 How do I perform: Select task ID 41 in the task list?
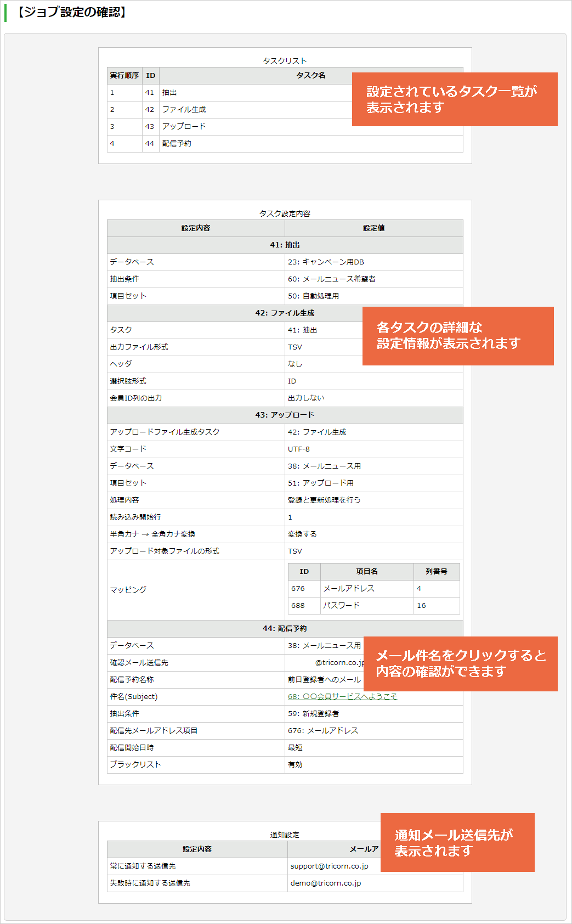[x=150, y=93]
